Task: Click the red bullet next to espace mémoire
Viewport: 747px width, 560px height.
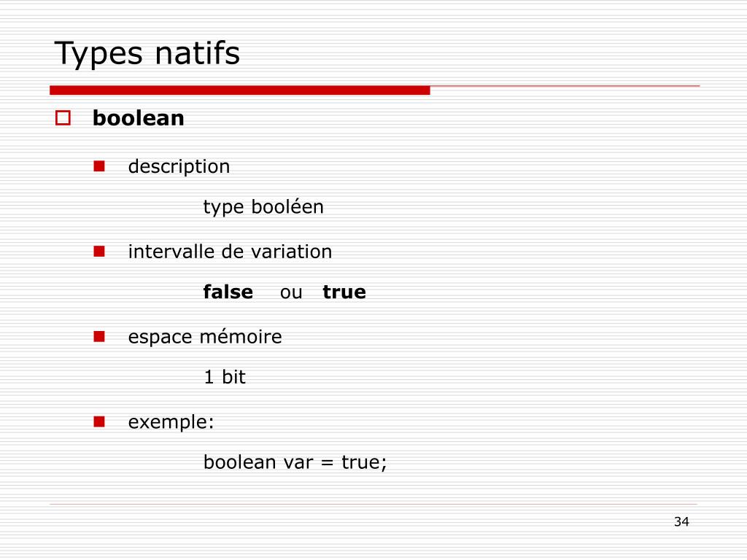Action: coord(99,336)
